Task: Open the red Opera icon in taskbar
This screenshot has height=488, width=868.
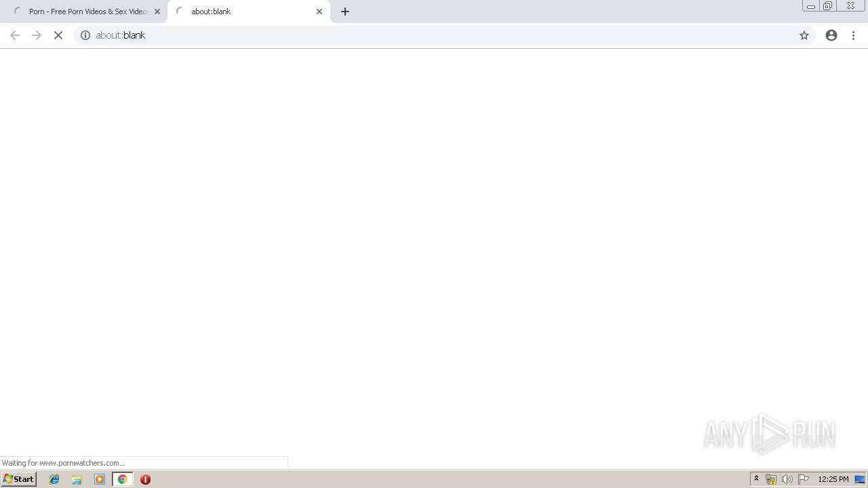Action: 145,479
